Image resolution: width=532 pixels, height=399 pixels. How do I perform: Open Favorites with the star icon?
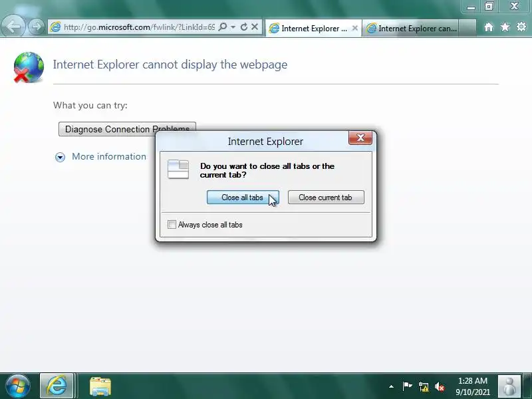click(505, 27)
